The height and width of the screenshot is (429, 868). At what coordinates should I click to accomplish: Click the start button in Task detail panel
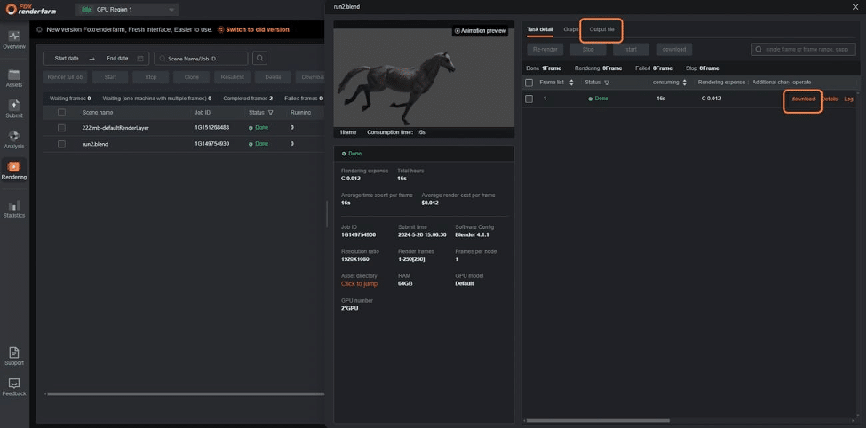tap(631, 49)
